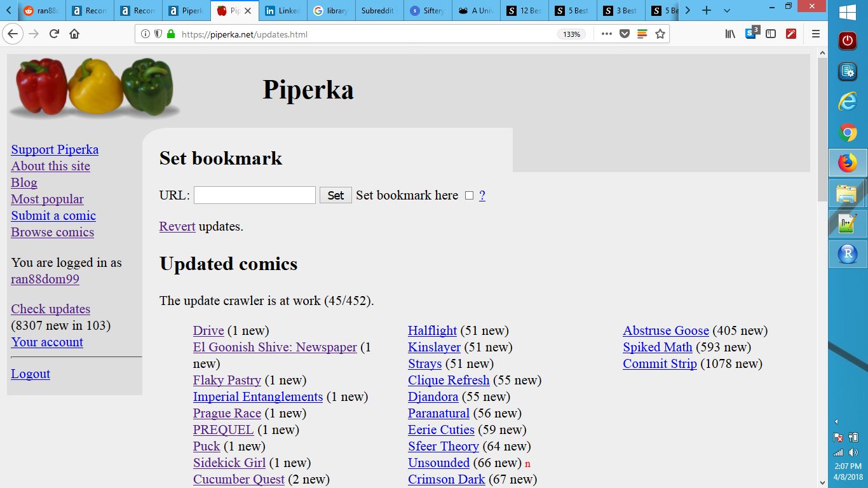Open the Browse comics link
868x488 pixels.
coord(52,232)
